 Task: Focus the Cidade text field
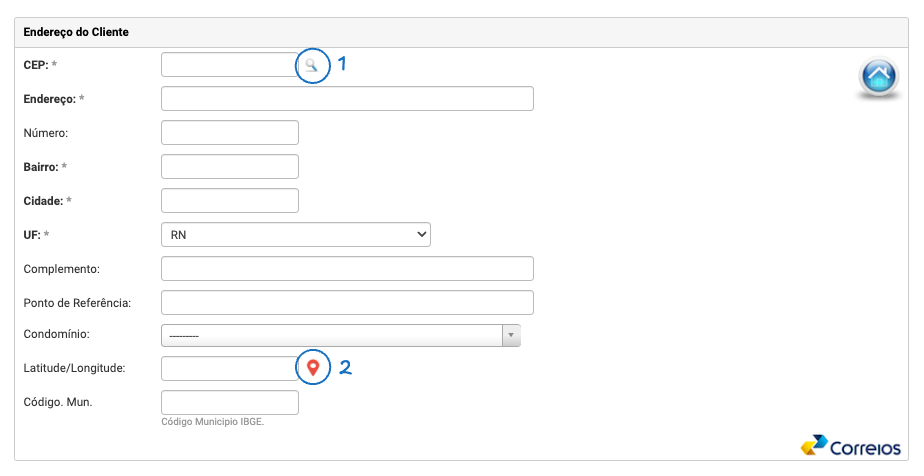point(229,200)
